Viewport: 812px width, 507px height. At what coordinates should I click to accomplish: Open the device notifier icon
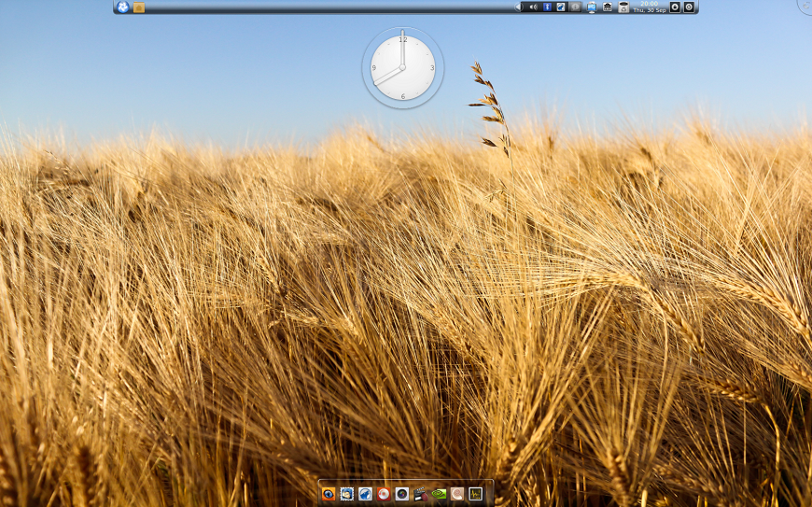point(608,7)
